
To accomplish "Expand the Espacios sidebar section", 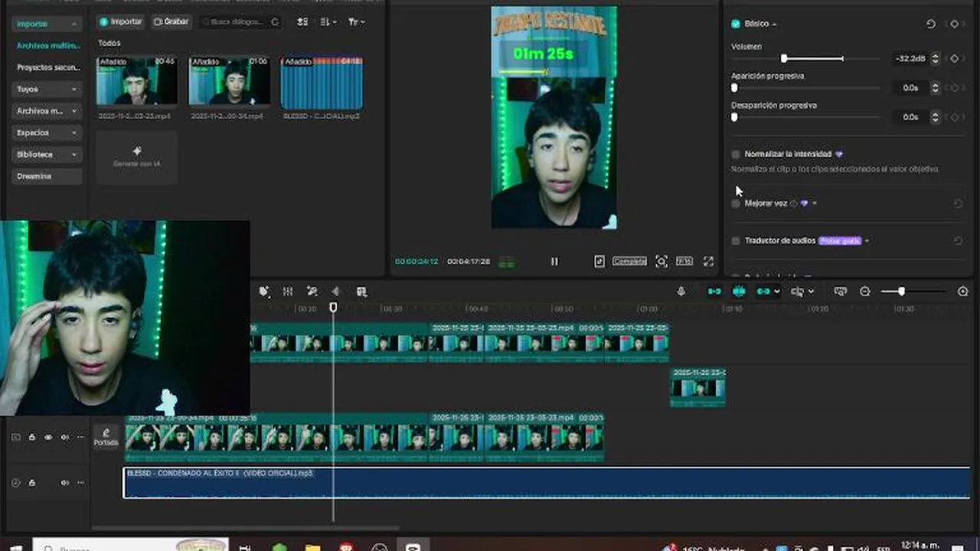I will (47, 132).
